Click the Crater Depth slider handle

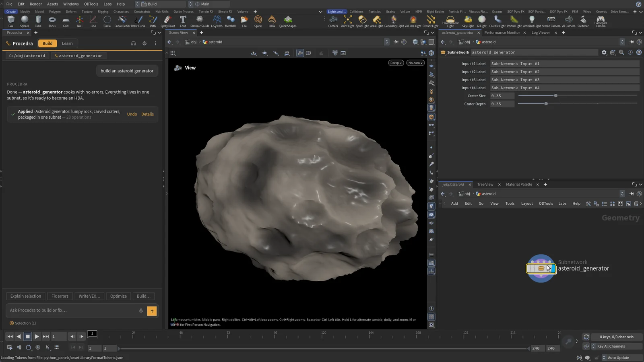pos(546,104)
